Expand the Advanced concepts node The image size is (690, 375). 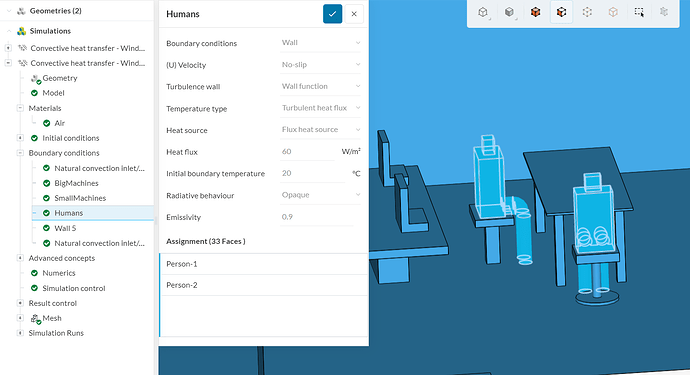[20, 258]
